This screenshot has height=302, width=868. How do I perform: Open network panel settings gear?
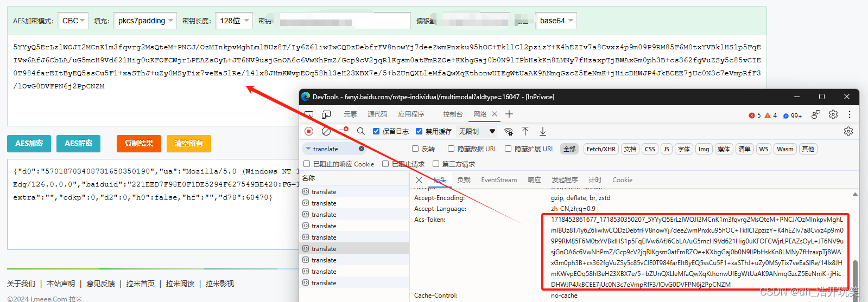click(x=848, y=131)
